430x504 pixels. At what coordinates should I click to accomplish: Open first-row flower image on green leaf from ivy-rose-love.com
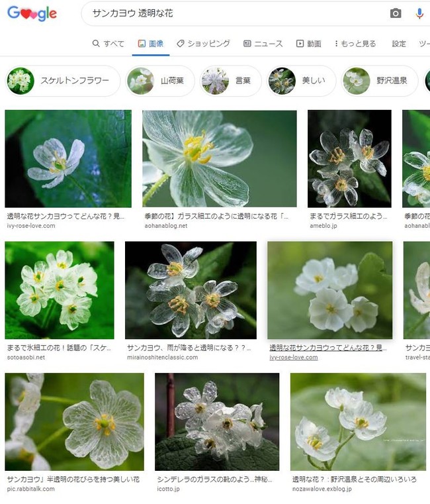[68, 158]
